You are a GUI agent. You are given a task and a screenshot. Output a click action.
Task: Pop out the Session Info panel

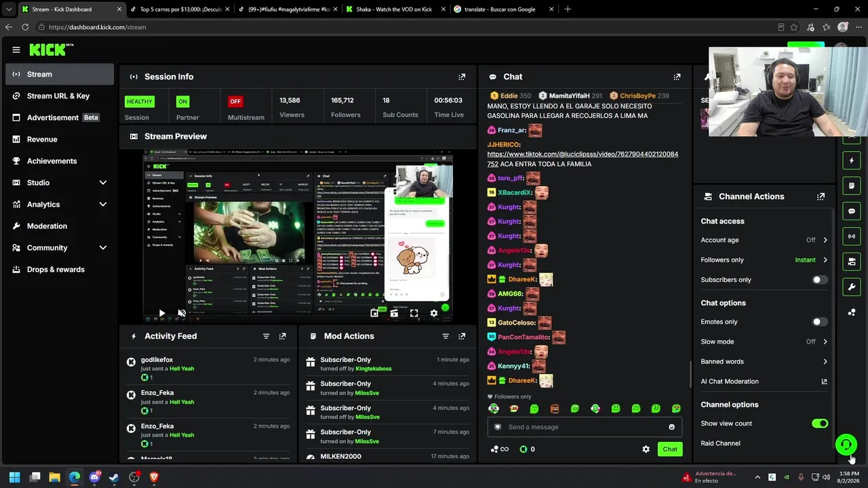tap(462, 77)
